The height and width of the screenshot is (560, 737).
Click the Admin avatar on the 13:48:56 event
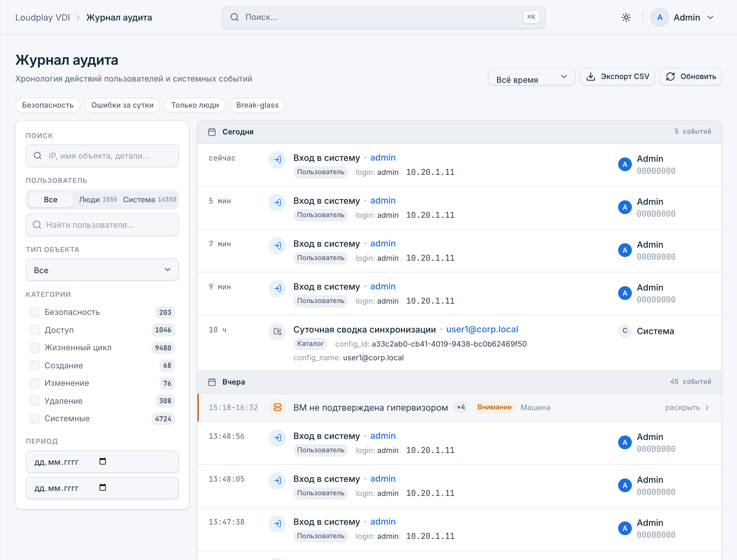point(625,442)
